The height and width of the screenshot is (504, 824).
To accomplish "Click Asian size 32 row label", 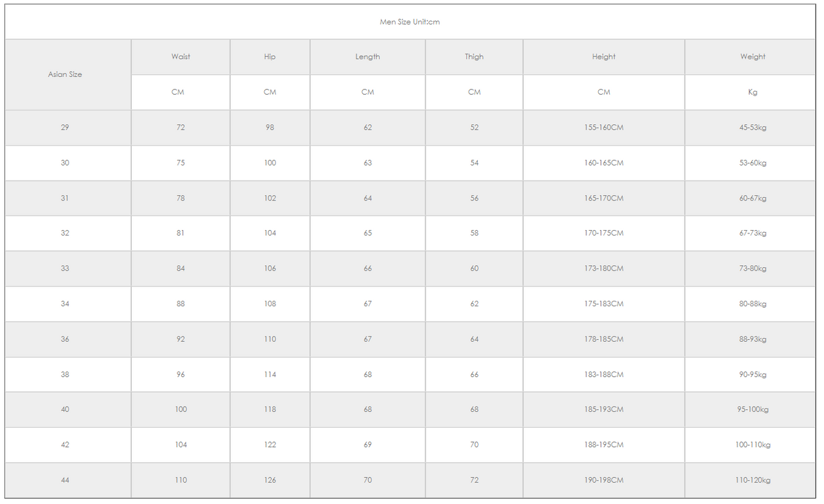I will pyautogui.click(x=65, y=233).
